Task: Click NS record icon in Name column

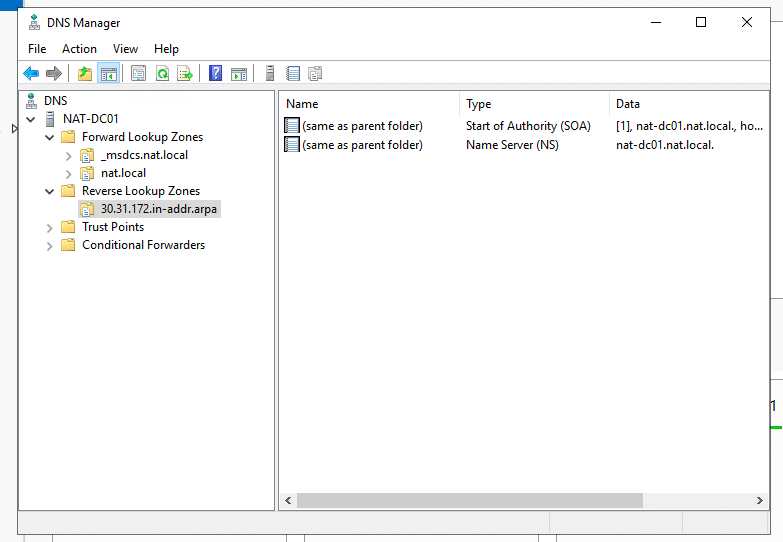Action: point(292,145)
